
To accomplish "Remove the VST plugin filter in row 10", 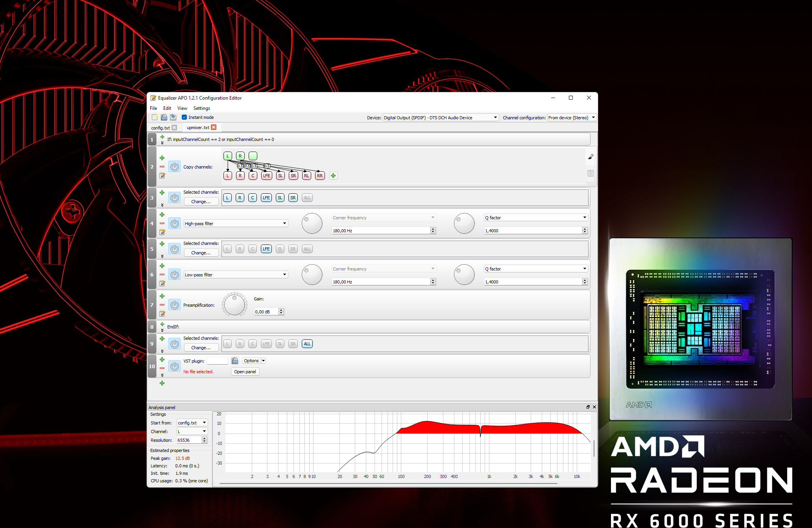I will click(162, 368).
